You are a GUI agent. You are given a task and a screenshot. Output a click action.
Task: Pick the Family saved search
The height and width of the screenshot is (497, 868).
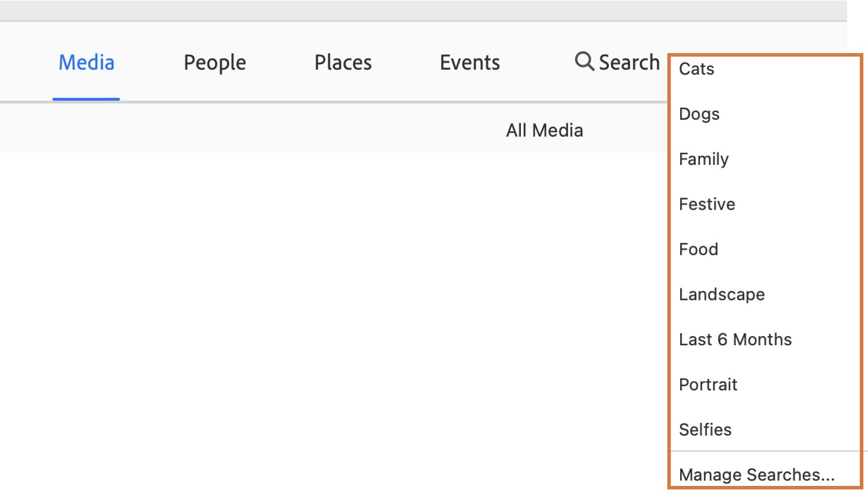(x=703, y=159)
